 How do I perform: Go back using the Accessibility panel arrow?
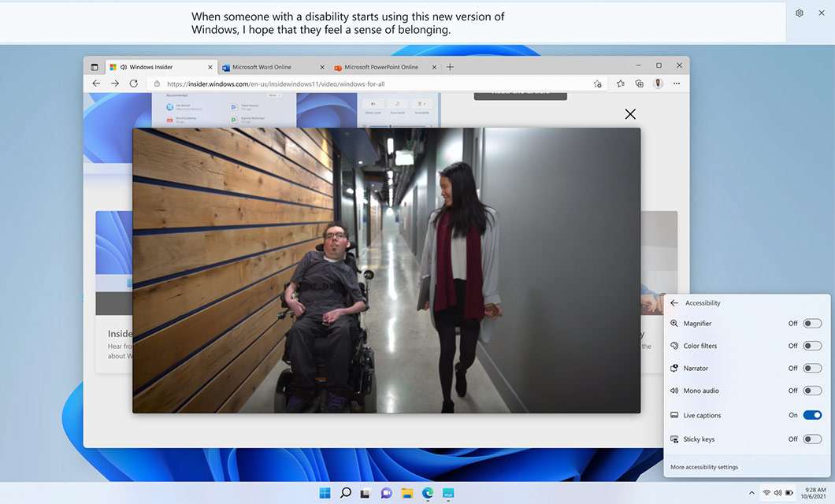(674, 302)
